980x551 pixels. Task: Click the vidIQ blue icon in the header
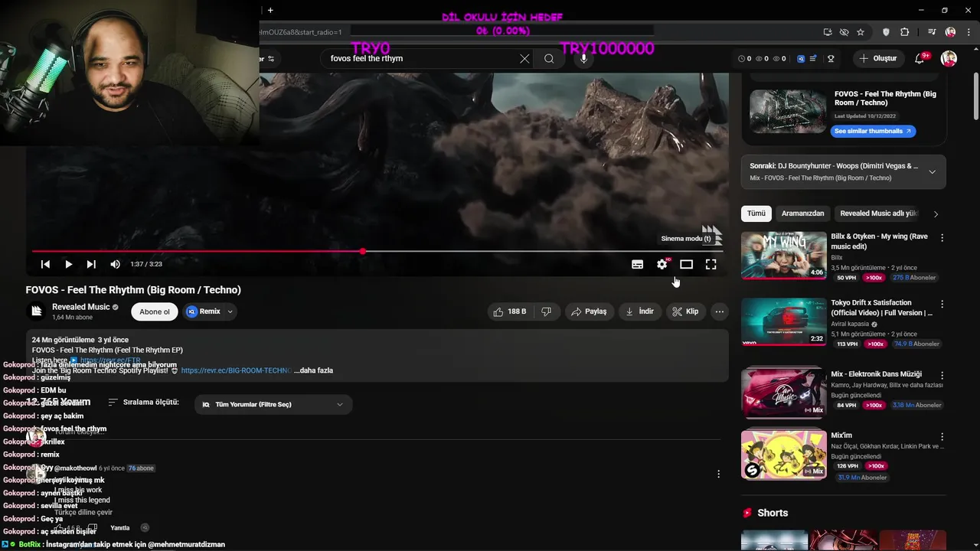pyautogui.click(x=801, y=58)
